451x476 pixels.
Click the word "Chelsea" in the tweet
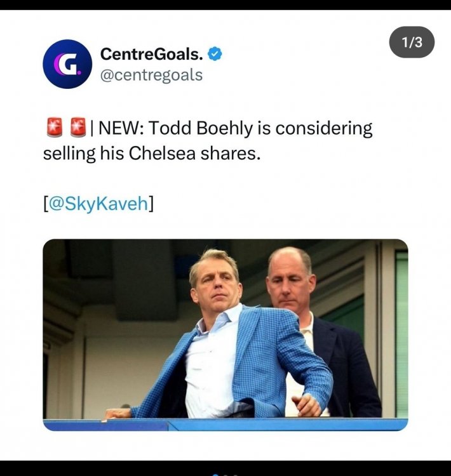165,154
